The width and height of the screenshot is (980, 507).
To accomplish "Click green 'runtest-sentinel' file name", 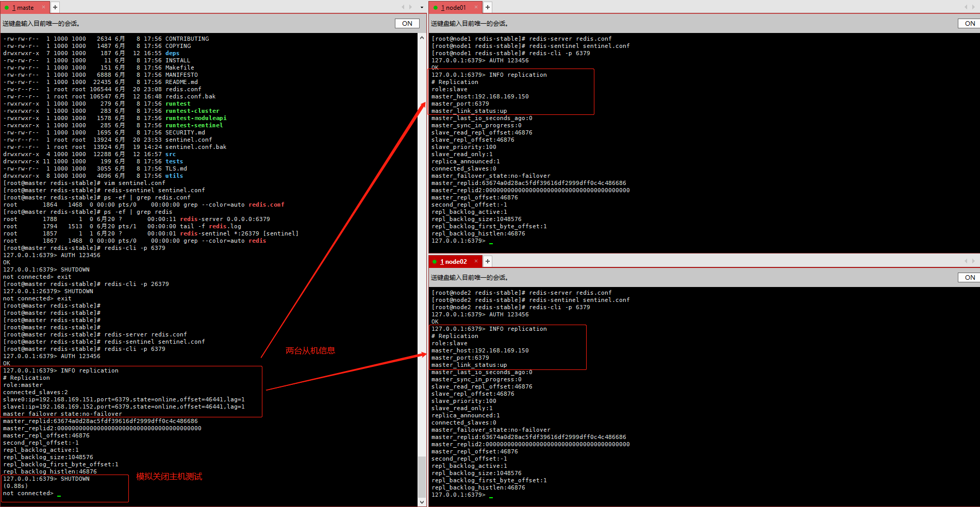I will click(194, 126).
